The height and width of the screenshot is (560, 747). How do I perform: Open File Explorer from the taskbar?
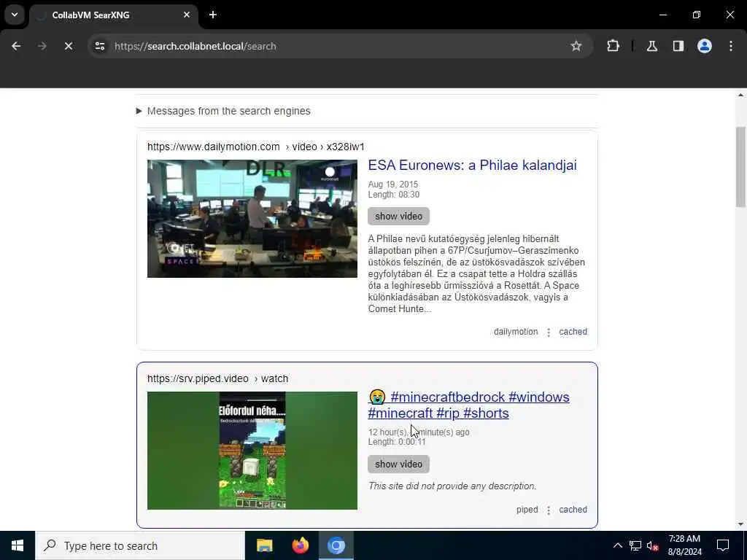[x=264, y=545]
